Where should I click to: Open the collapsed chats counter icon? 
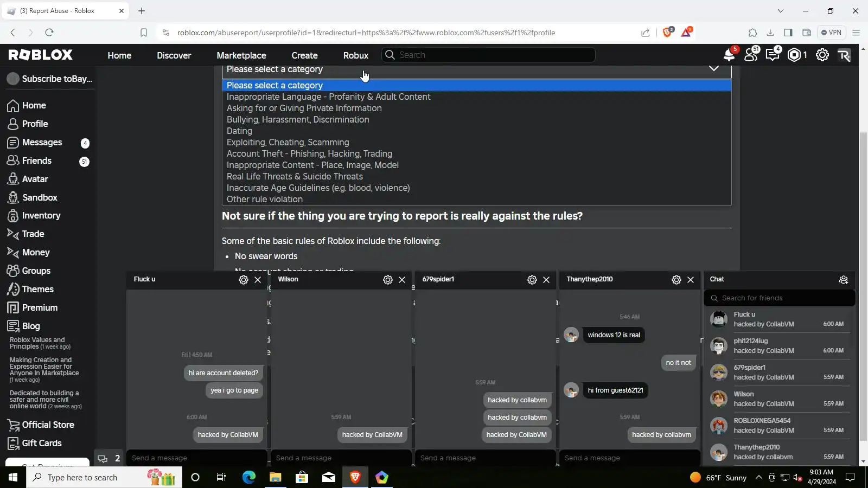pos(108,458)
